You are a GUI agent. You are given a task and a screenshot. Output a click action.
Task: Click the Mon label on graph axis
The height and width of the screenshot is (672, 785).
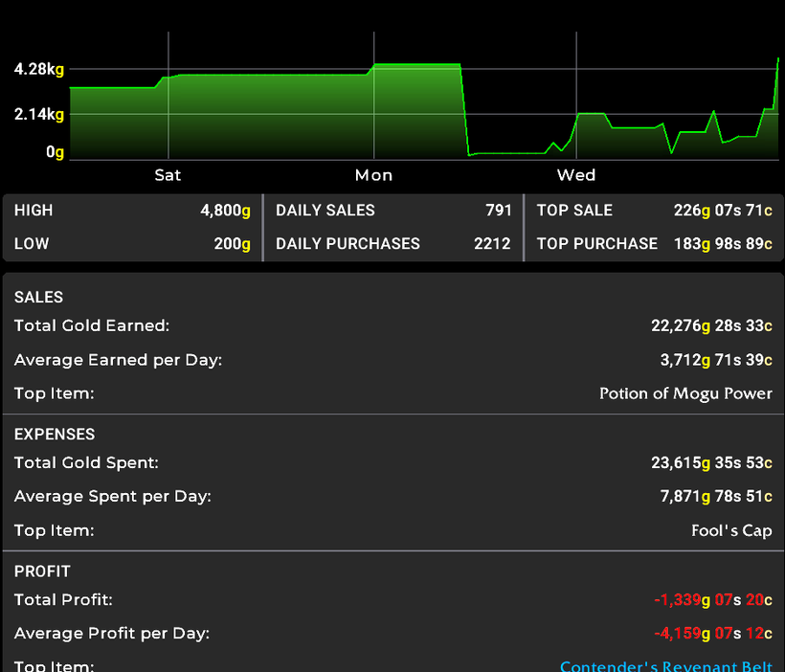(x=373, y=175)
